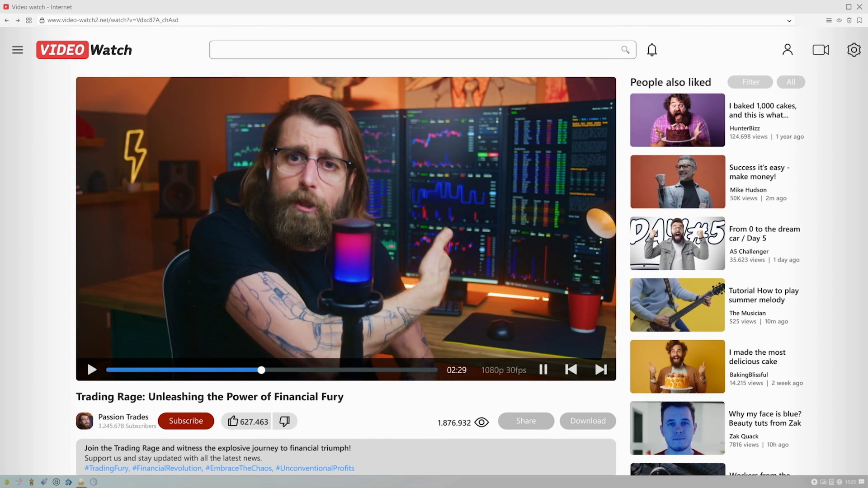This screenshot has width=868, height=488.
Task: Dislike the video with thumbs down
Action: (284, 421)
